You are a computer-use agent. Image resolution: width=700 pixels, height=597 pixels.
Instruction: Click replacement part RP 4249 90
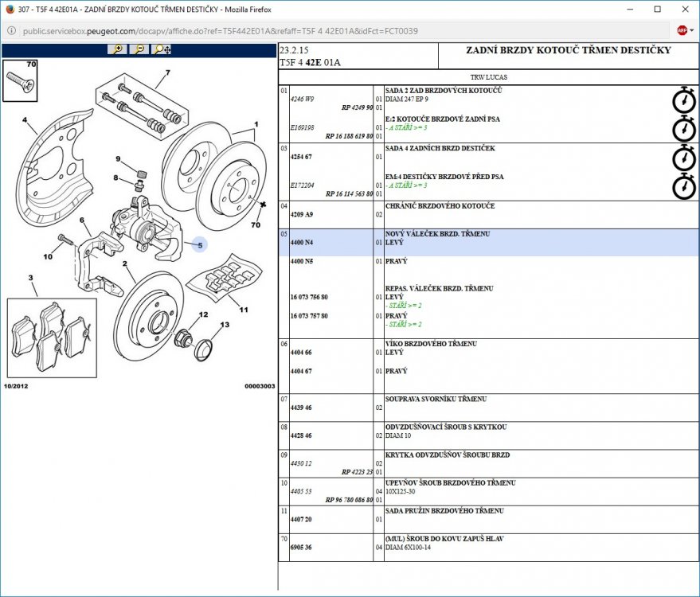(357, 107)
